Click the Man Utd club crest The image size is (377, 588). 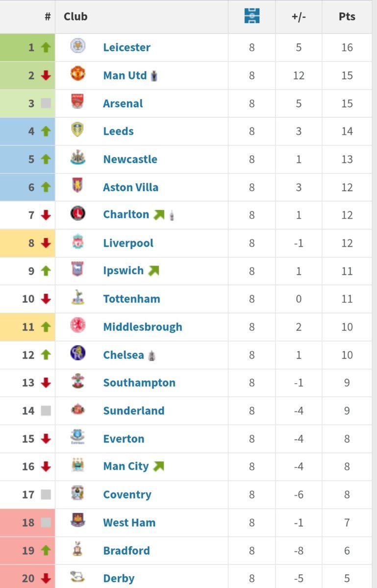(77, 74)
